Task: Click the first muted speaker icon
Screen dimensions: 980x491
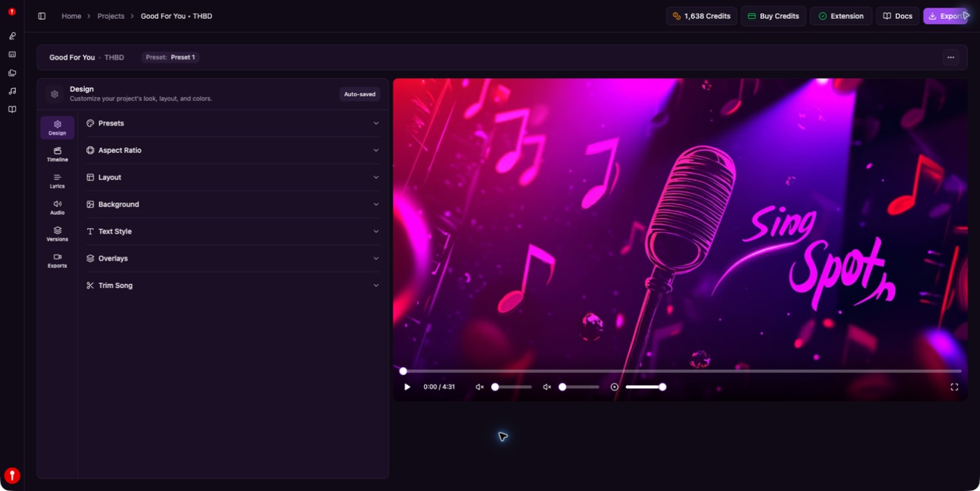Action: (x=479, y=387)
